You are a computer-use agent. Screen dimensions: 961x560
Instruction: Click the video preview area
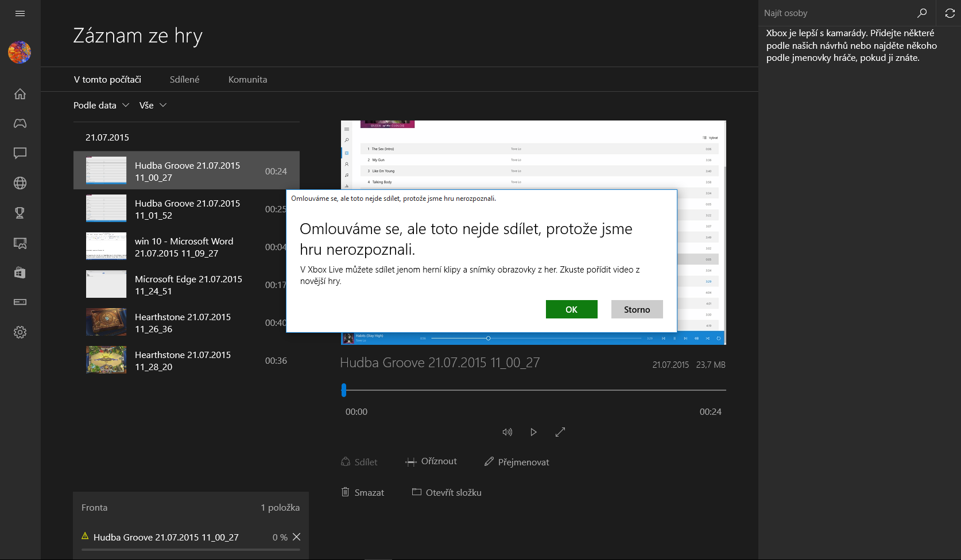[x=533, y=232]
